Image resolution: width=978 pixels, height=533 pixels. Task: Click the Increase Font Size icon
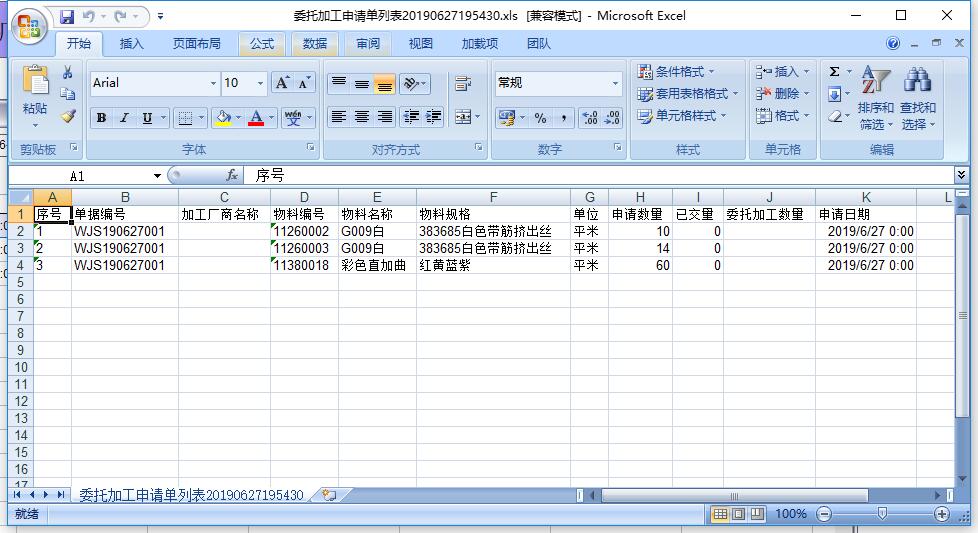pos(283,83)
